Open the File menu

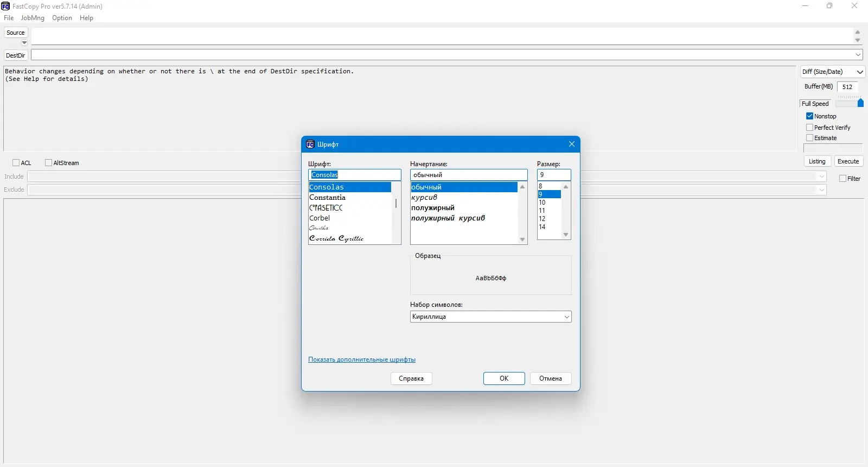coord(9,18)
